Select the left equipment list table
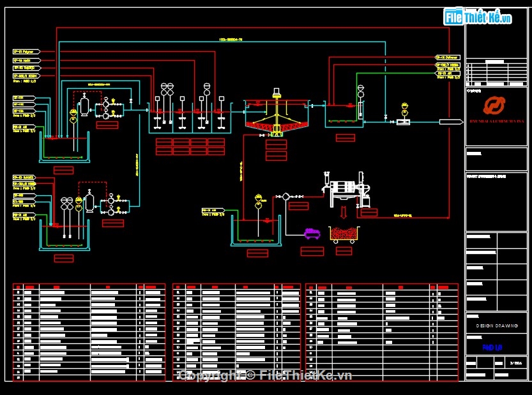Screen dimensions: 532x395 point(89,332)
